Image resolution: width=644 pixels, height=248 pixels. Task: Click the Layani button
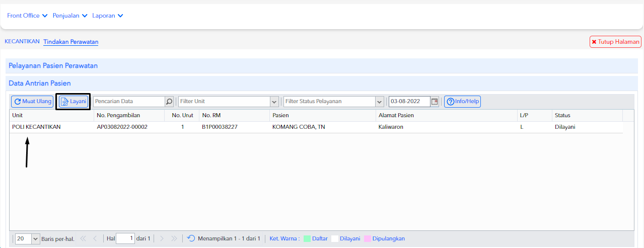73,102
